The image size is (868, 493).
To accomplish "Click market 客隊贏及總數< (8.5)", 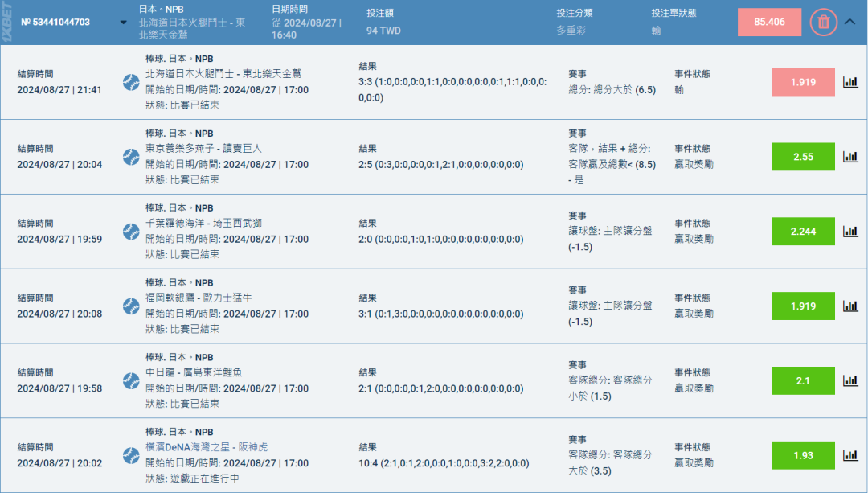I will point(612,165).
